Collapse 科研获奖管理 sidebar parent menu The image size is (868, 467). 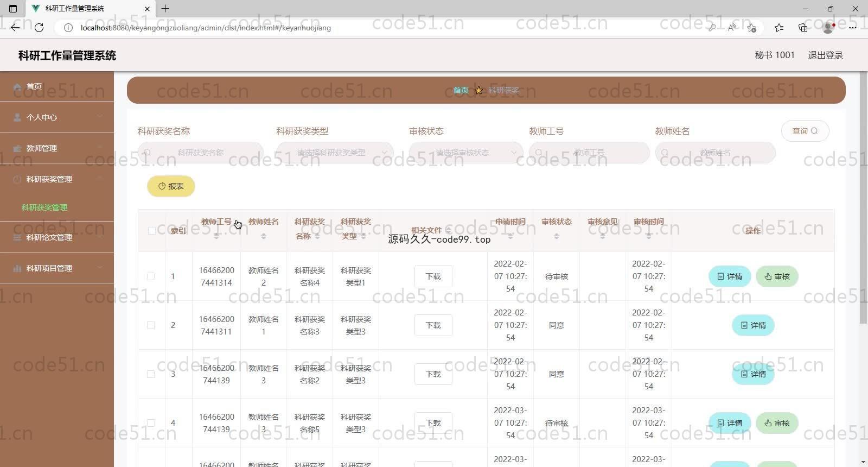pos(57,179)
